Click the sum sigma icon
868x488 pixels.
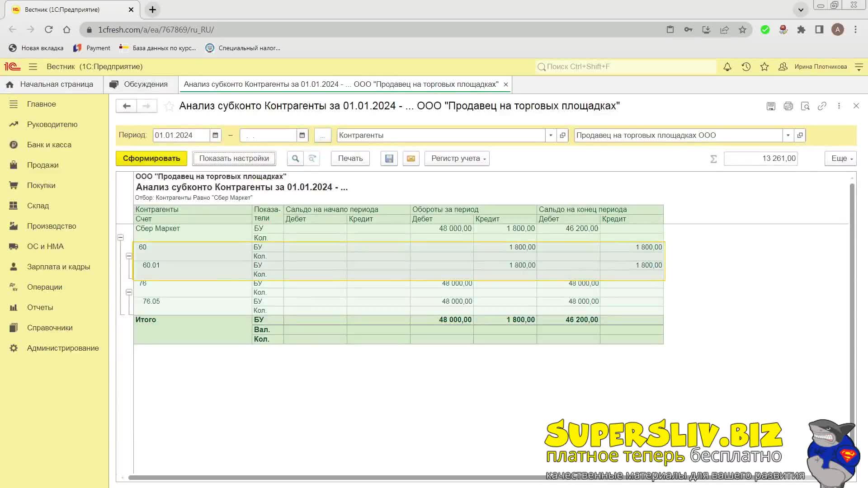click(x=713, y=159)
